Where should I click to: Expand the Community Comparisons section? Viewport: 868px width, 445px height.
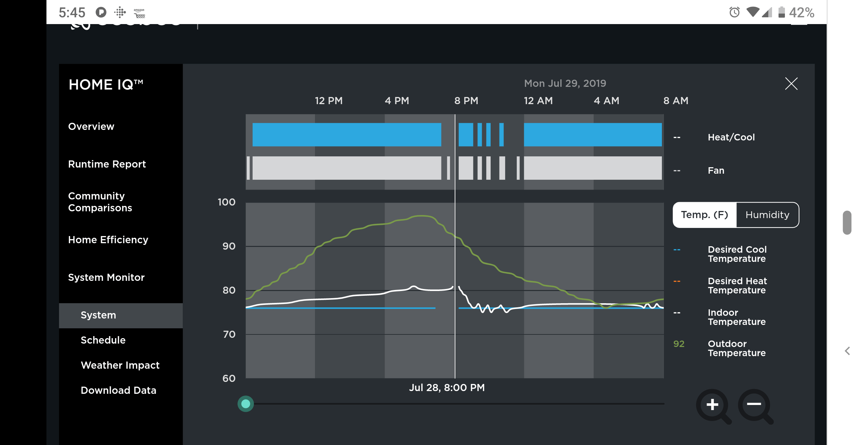tap(100, 201)
